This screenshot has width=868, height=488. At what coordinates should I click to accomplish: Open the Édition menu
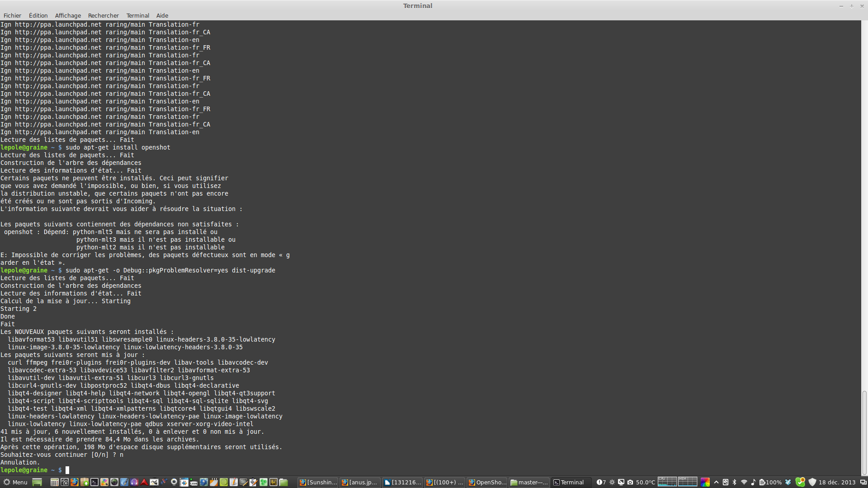click(38, 15)
